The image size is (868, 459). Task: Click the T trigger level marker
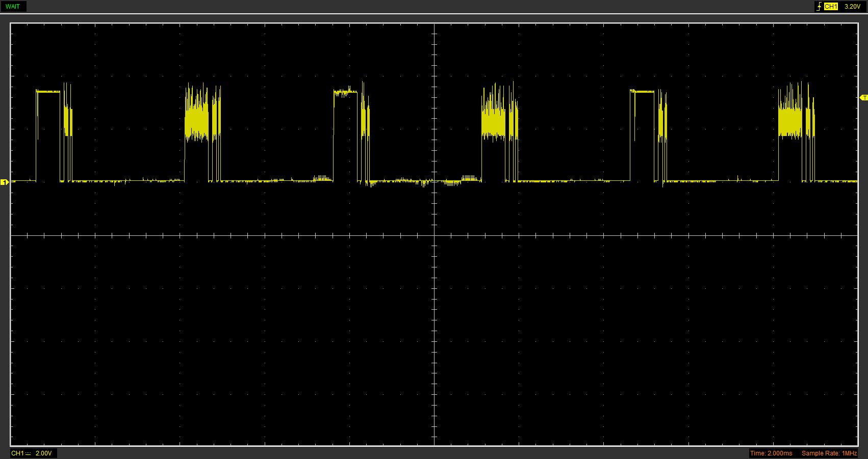coord(863,97)
